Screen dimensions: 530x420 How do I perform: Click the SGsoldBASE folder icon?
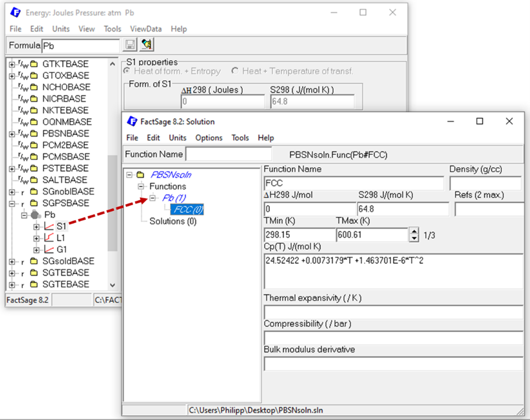pyautogui.click(x=34, y=261)
